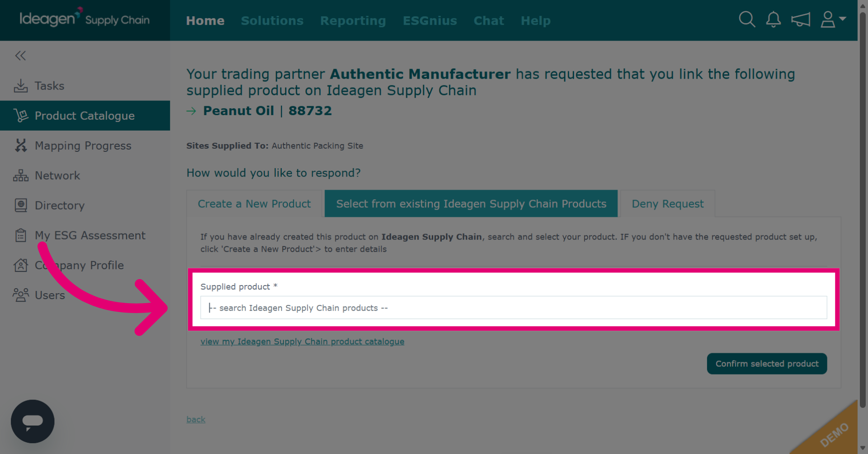
Task: Open the search magnifier icon
Action: (x=747, y=19)
